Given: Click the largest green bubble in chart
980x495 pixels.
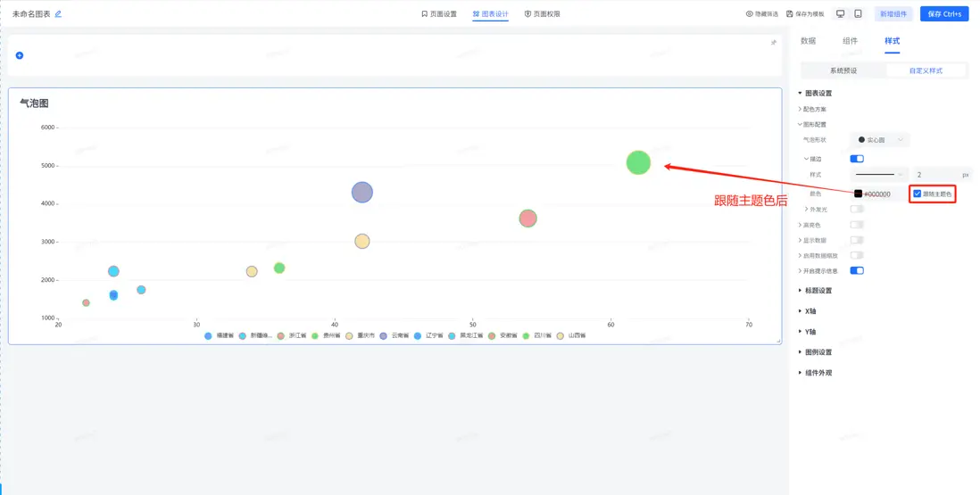Looking at the screenshot, I should [x=638, y=163].
